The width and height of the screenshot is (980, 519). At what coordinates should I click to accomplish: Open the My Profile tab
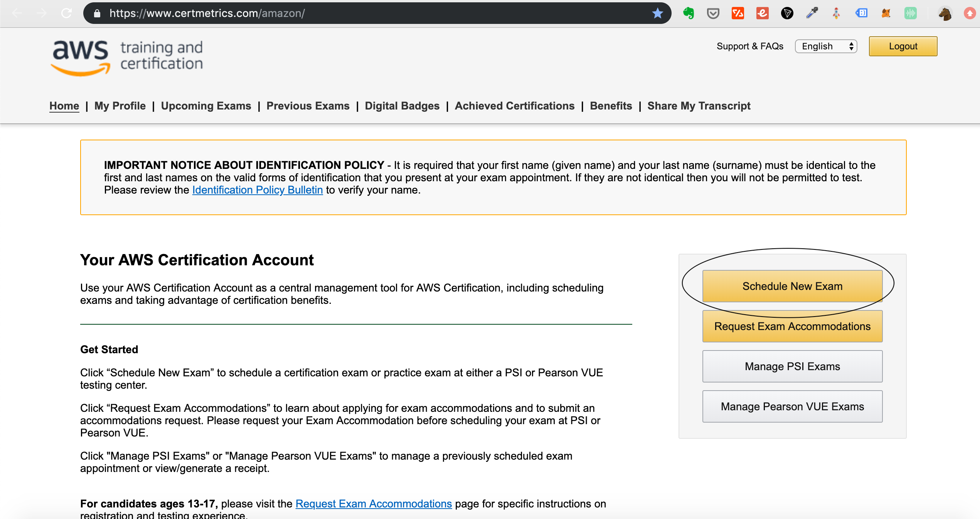click(120, 106)
